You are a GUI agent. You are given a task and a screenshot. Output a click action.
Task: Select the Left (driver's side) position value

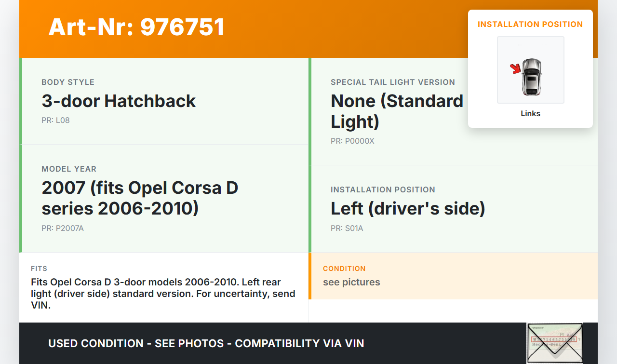click(408, 208)
